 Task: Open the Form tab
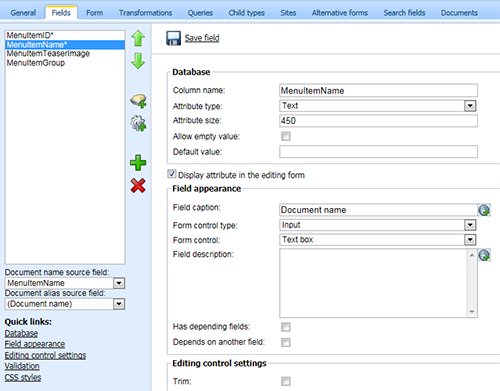click(x=95, y=13)
